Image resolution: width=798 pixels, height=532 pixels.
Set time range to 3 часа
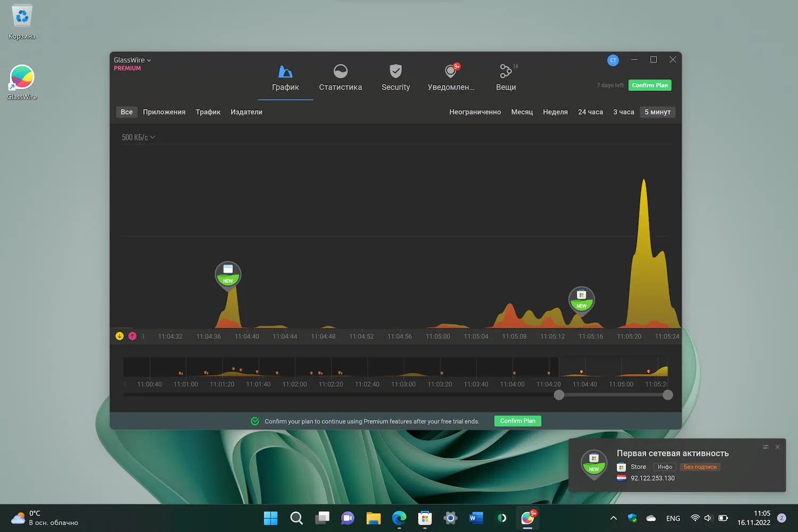coord(624,112)
